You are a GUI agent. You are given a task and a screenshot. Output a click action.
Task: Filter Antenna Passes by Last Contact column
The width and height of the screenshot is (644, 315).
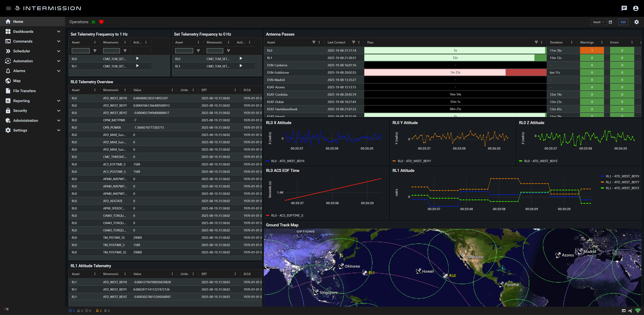tap(354, 42)
